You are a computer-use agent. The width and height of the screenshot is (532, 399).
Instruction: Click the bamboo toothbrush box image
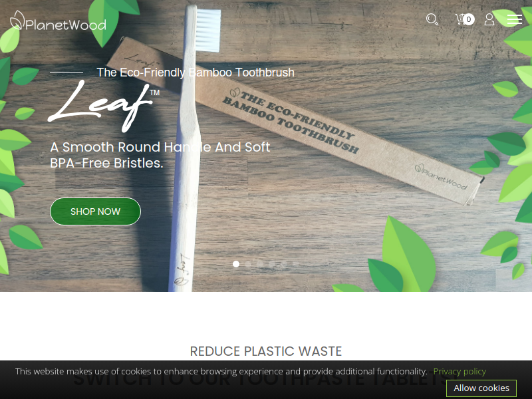295,120
